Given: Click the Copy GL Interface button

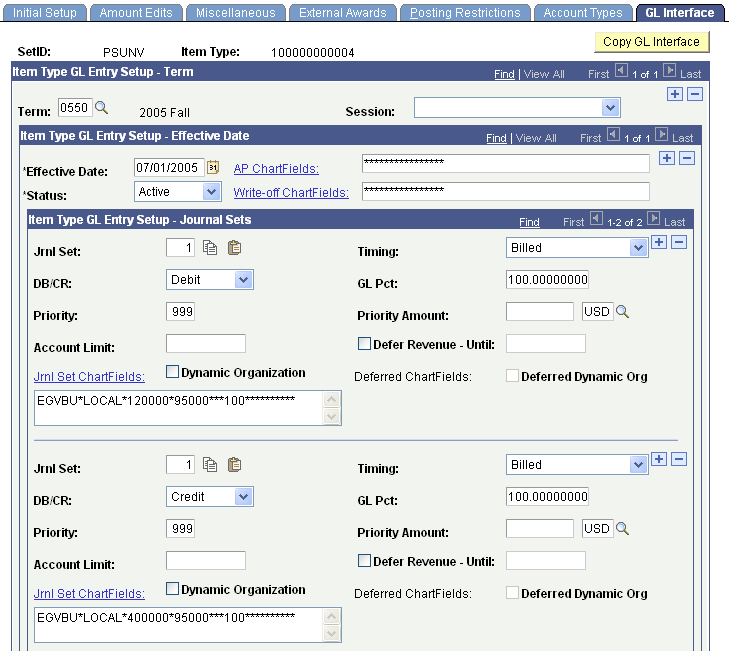Looking at the screenshot, I should point(651,42).
